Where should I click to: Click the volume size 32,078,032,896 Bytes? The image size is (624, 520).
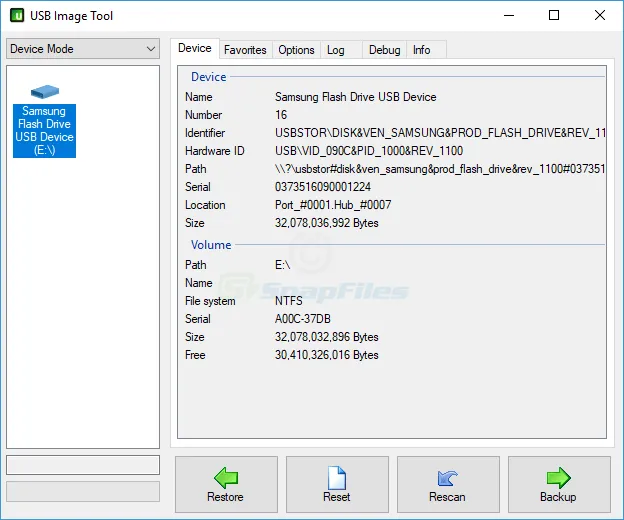pos(326,337)
